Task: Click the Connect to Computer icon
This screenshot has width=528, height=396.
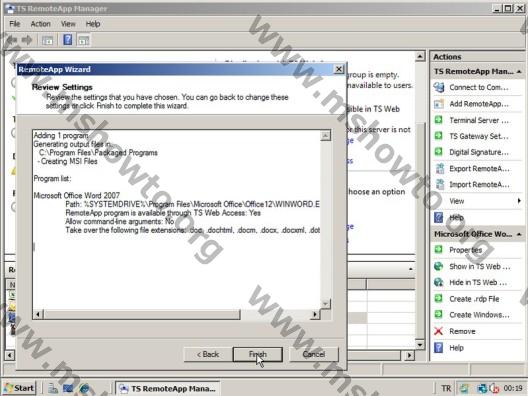Action: [439, 87]
